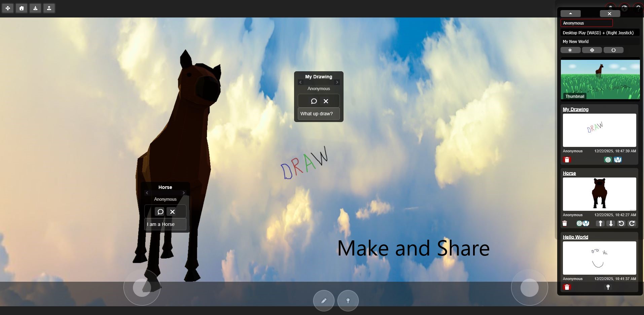Click the four-arrow move icon in toolbar
The height and width of the screenshot is (315, 644).
tap(8, 8)
